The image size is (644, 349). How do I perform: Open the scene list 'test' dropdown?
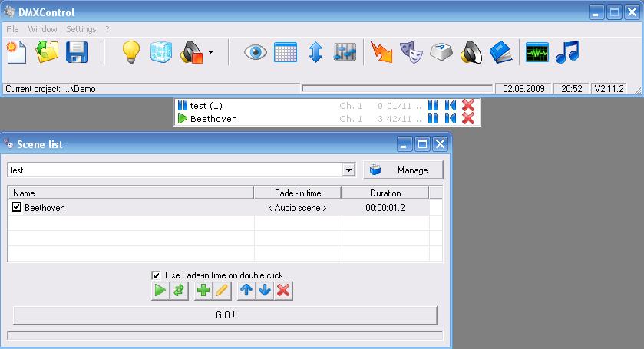[349, 170]
